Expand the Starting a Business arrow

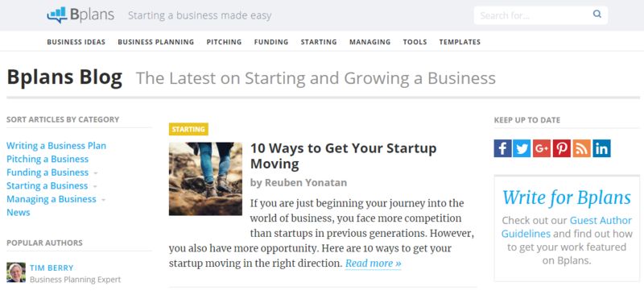(95, 186)
